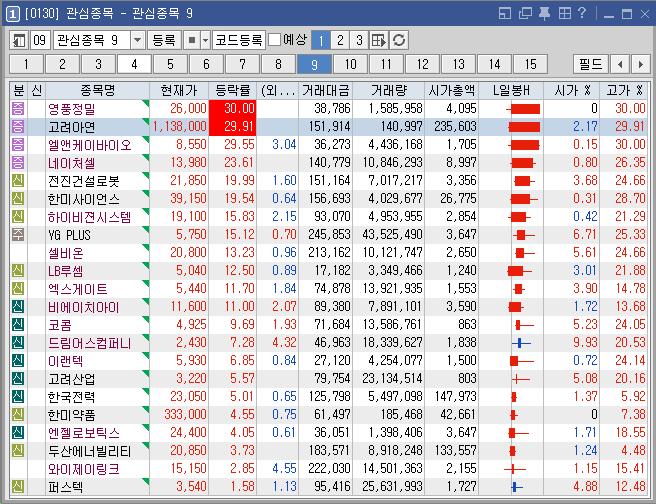This screenshot has width=656, height=504.
Task: Click the 증 badge in 네이처셀 row
Action: [x=18, y=163]
